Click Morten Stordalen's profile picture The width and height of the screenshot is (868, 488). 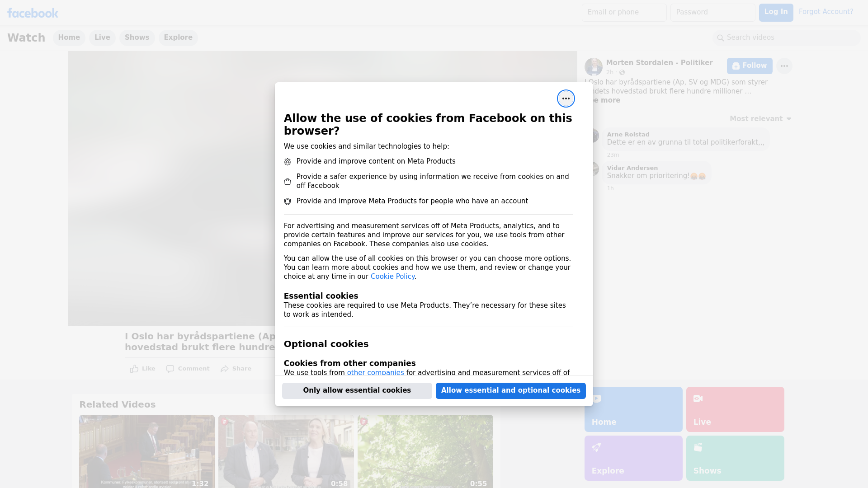tap(594, 67)
